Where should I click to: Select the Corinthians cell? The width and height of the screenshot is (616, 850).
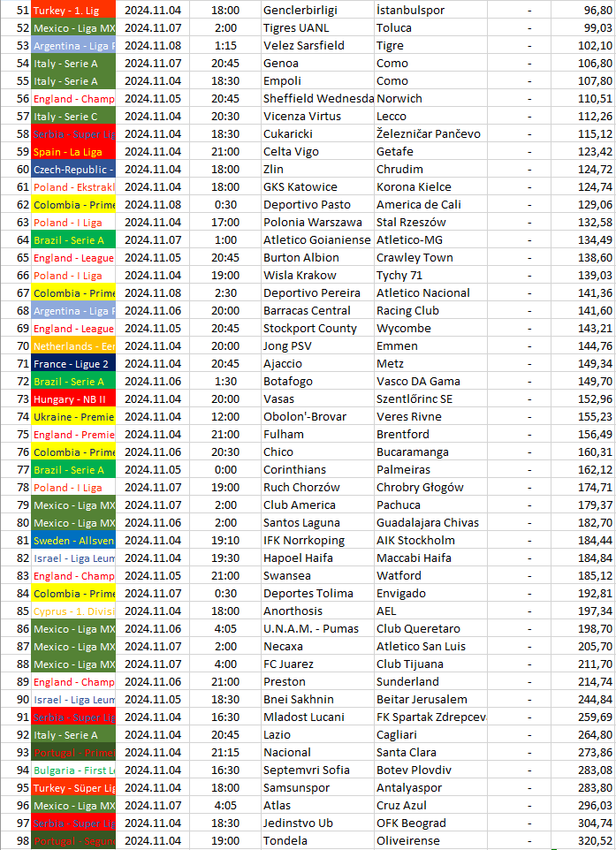(x=317, y=469)
